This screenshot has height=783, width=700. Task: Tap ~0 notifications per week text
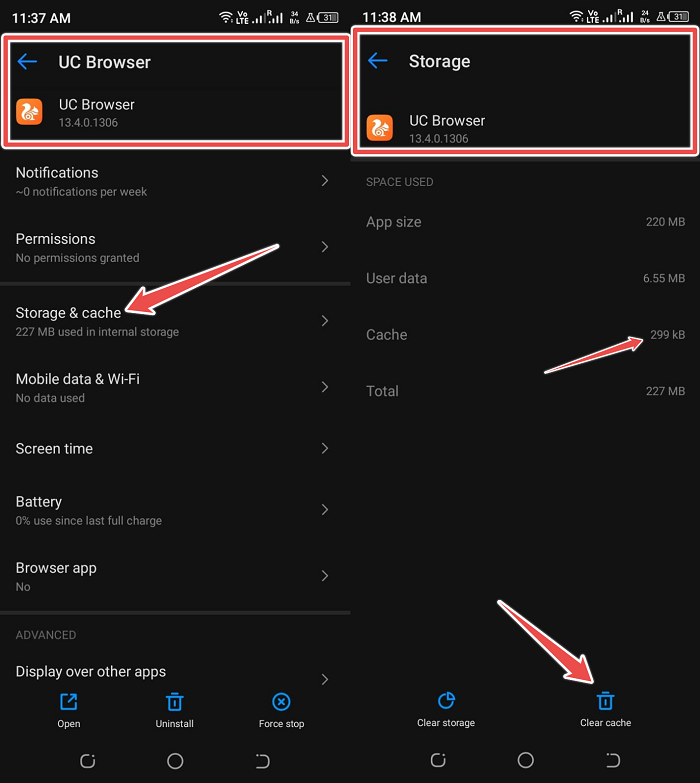81,192
